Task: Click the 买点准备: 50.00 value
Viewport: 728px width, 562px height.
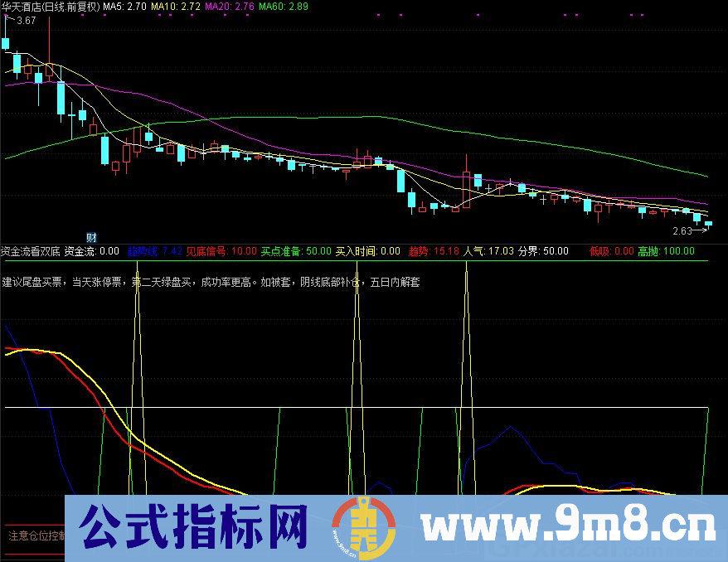Action: (296, 251)
